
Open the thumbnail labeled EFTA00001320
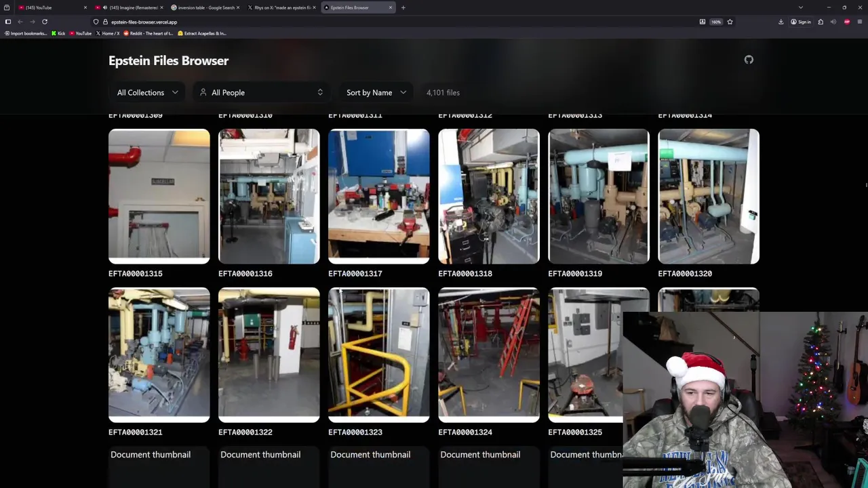point(709,196)
